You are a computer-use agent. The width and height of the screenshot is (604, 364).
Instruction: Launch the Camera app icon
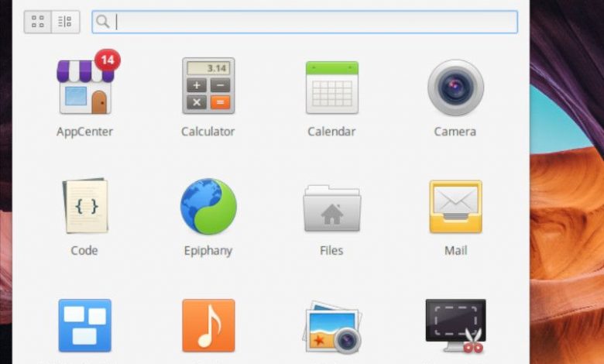pos(455,88)
